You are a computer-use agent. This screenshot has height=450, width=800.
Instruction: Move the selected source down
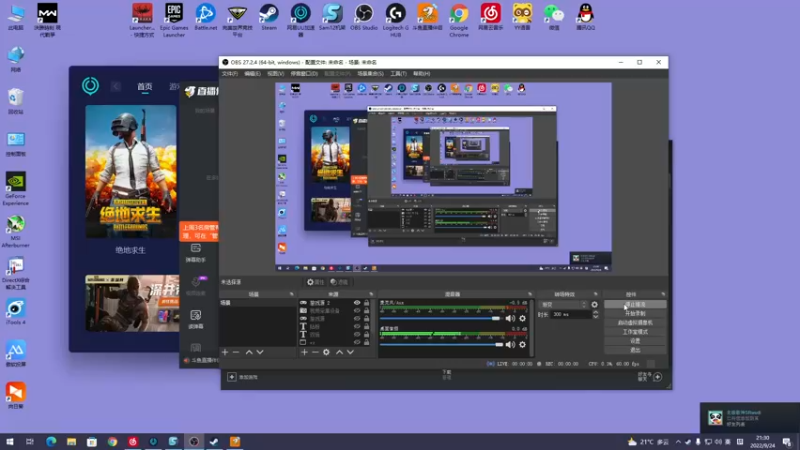350,352
